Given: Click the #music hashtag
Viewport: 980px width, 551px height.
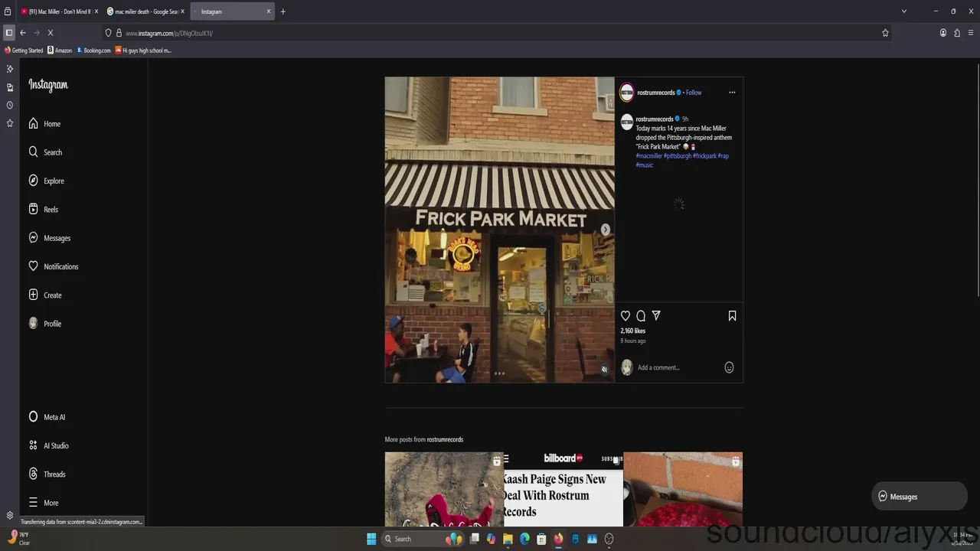Looking at the screenshot, I should 645,165.
